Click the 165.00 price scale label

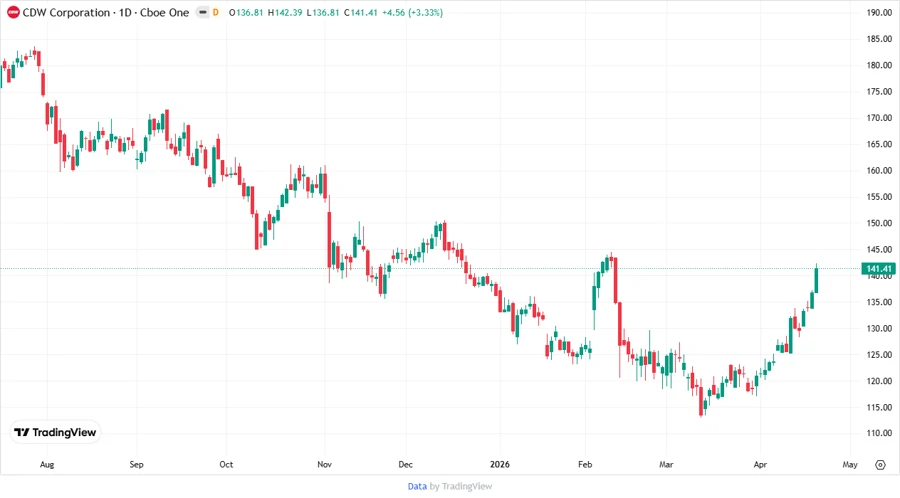(879, 145)
